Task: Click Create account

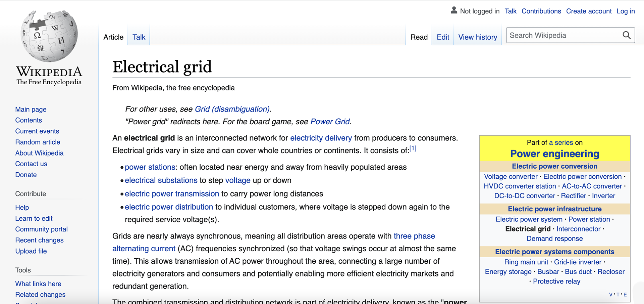Action: click(589, 11)
